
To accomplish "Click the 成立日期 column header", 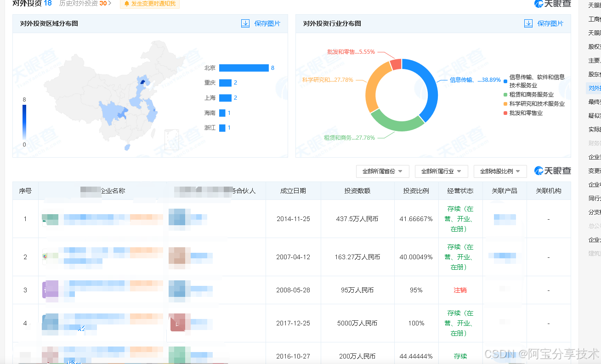I will [293, 191].
